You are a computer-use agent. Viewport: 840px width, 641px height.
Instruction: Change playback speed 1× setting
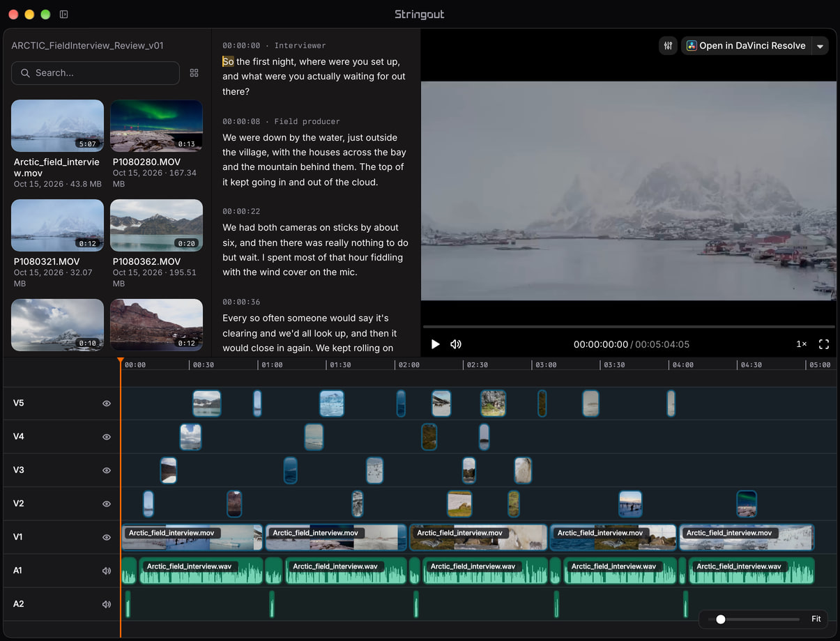point(802,344)
